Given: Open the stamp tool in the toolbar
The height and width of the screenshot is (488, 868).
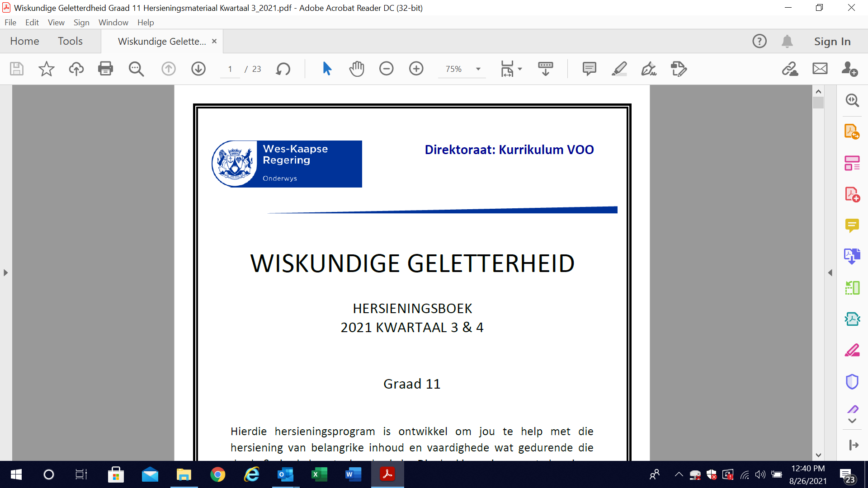Looking at the screenshot, I should coord(679,69).
